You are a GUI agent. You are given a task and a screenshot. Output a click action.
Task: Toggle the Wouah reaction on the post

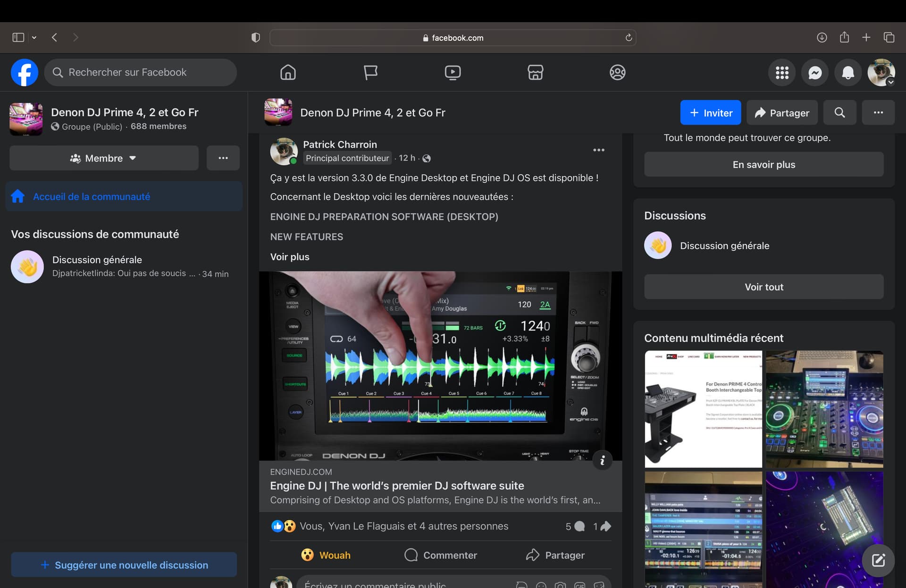pos(326,555)
